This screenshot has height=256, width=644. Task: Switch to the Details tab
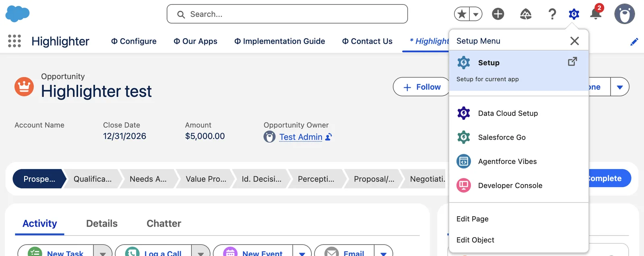click(102, 224)
